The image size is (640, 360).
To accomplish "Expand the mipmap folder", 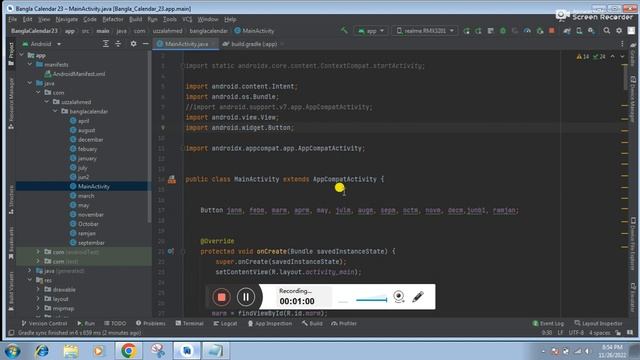I will coord(38,308).
